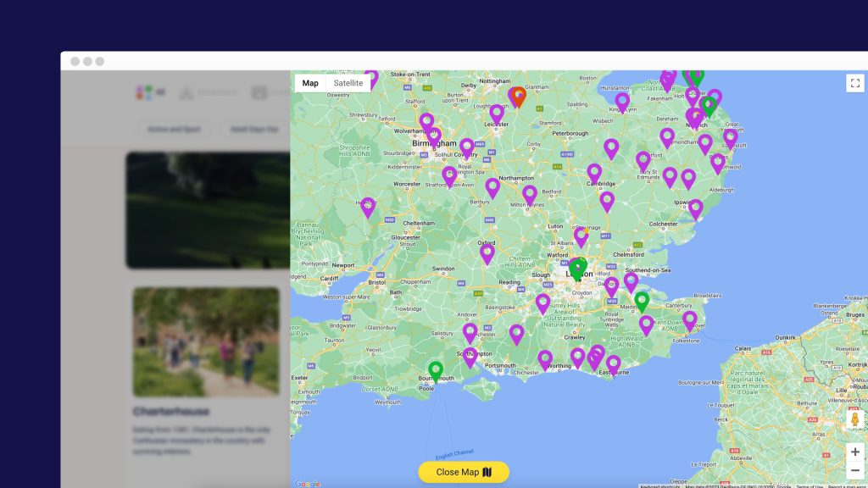This screenshot has height=488, width=868.
Task: Select the green pin east of Norwich
Action: click(709, 106)
